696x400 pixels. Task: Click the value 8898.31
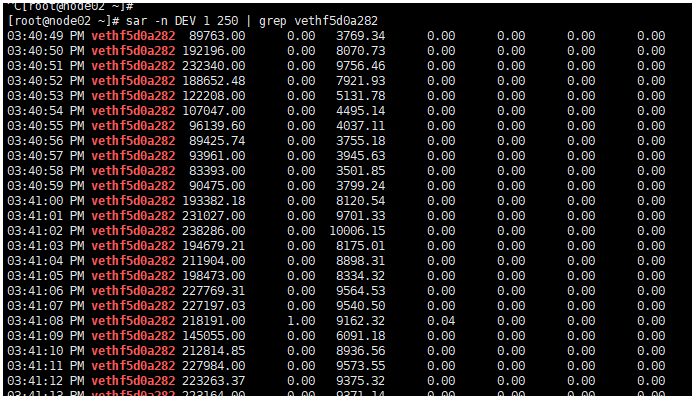coord(360,261)
